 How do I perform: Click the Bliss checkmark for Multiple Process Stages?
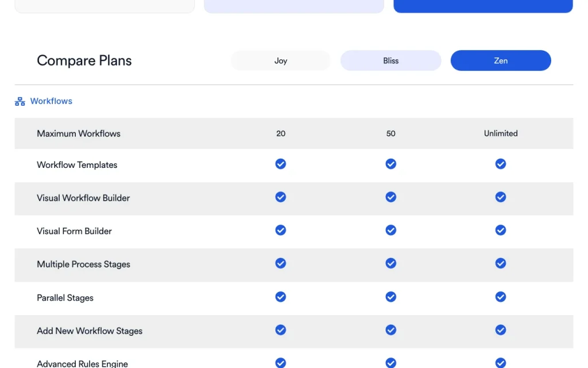pos(390,263)
